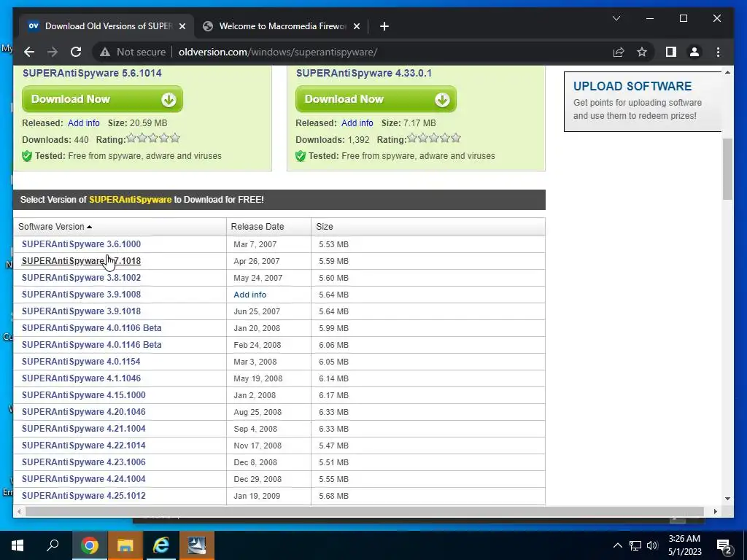Screen dimensions: 747x560
Task: Open a new browser tab
Action: 384,26
